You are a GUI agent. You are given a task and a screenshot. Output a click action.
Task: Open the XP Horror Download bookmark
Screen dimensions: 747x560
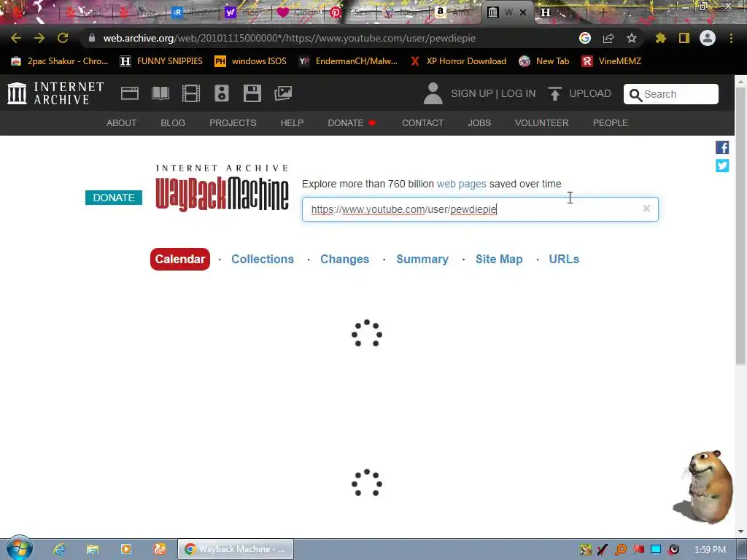458,61
